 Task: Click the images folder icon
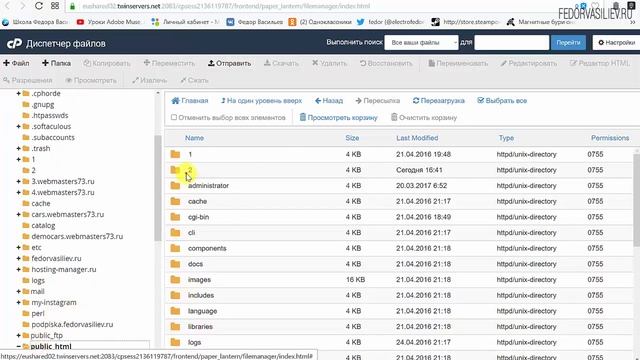tap(176, 280)
